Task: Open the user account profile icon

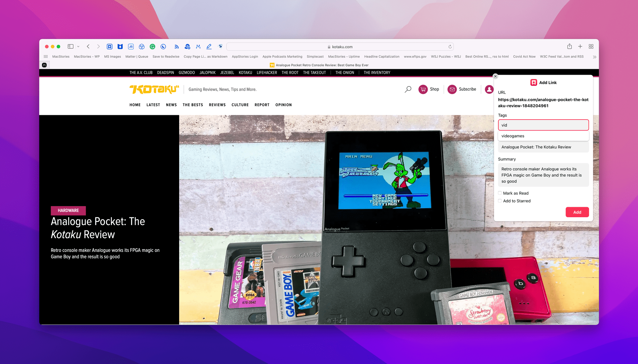Action: click(x=489, y=89)
